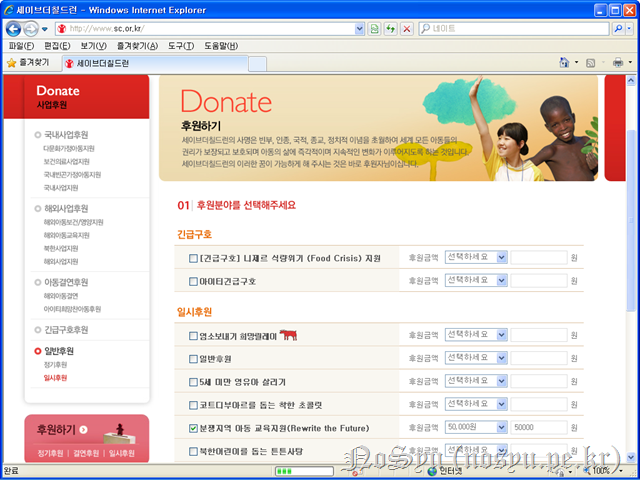The image size is (640, 480).
Task: Check the 아이티긴급구호 checkbox
Action: pyautogui.click(x=194, y=281)
